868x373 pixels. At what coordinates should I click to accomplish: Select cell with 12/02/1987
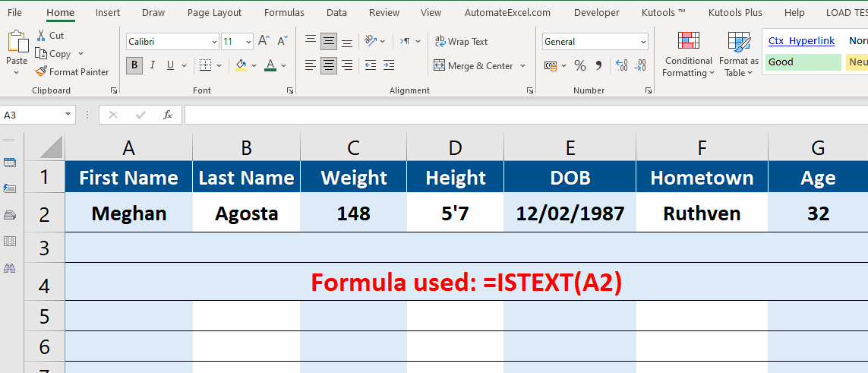[570, 213]
